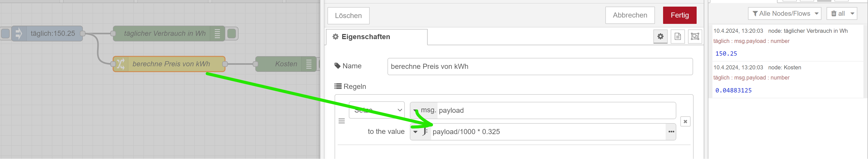Open node properties gear icon

pos(660,36)
